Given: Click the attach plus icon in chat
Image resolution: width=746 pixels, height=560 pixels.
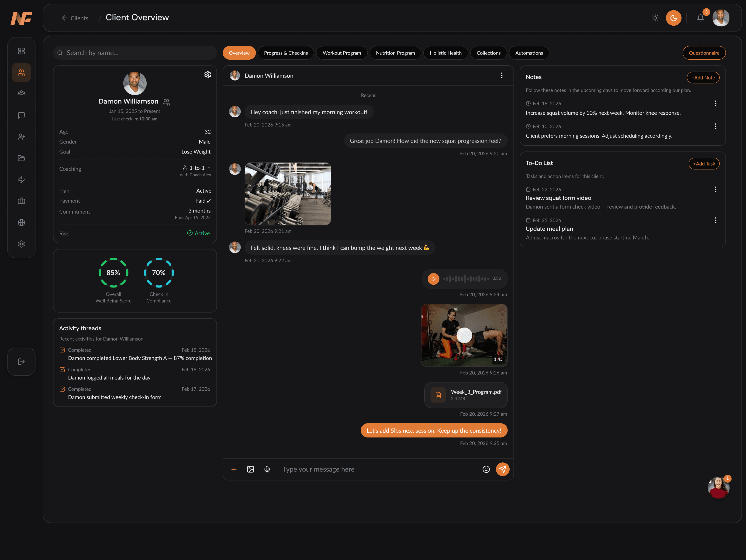Looking at the screenshot, I should pos(234,469).
